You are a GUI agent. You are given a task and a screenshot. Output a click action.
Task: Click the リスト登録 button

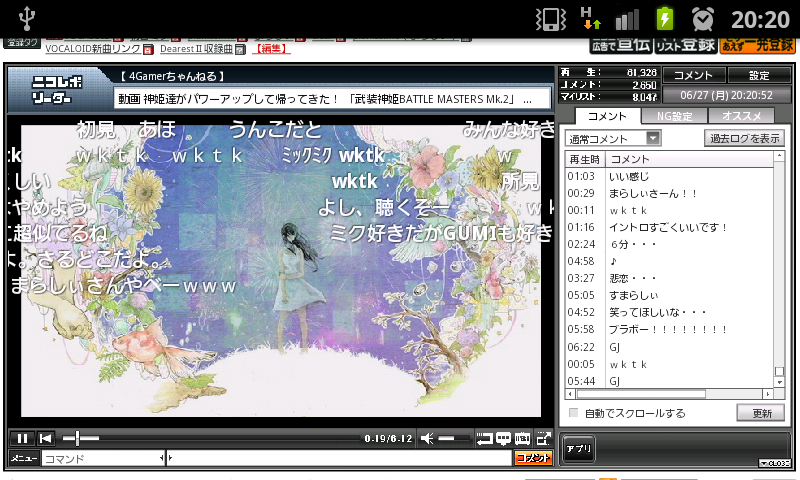coord(685,45)
